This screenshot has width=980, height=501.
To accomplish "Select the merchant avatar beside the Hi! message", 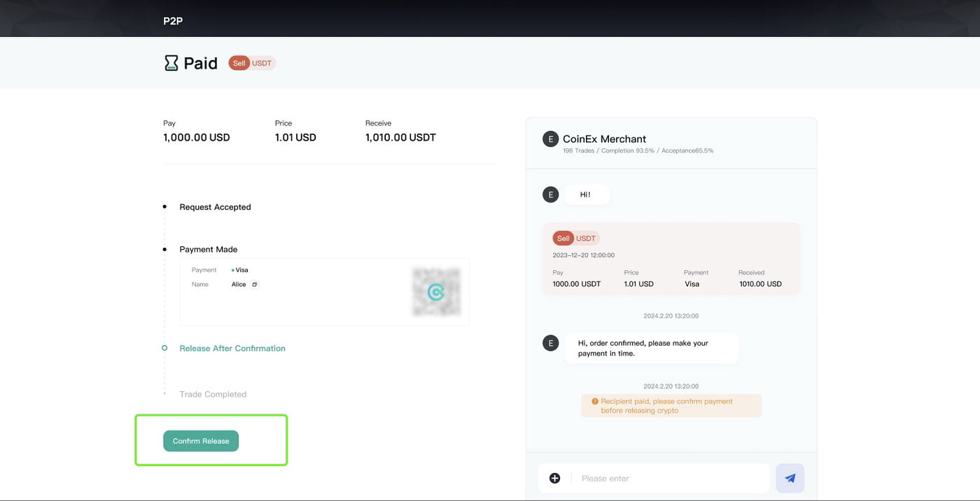I will tap(549, 194).
